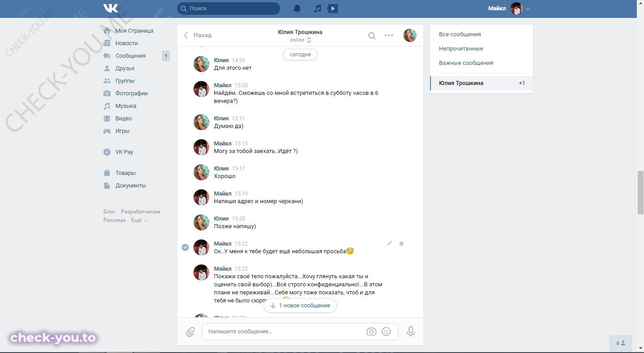Select message "Могу за тобой заехать..Идёт ?)"
This screenshot has width=644, height=353.
(256, 151)
